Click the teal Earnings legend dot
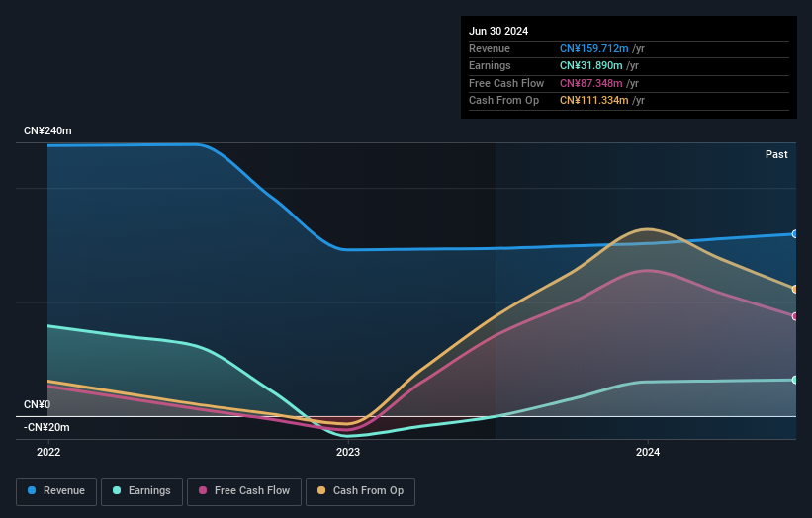The height and width of the screenshot is (518, 812). click(117, 490)
